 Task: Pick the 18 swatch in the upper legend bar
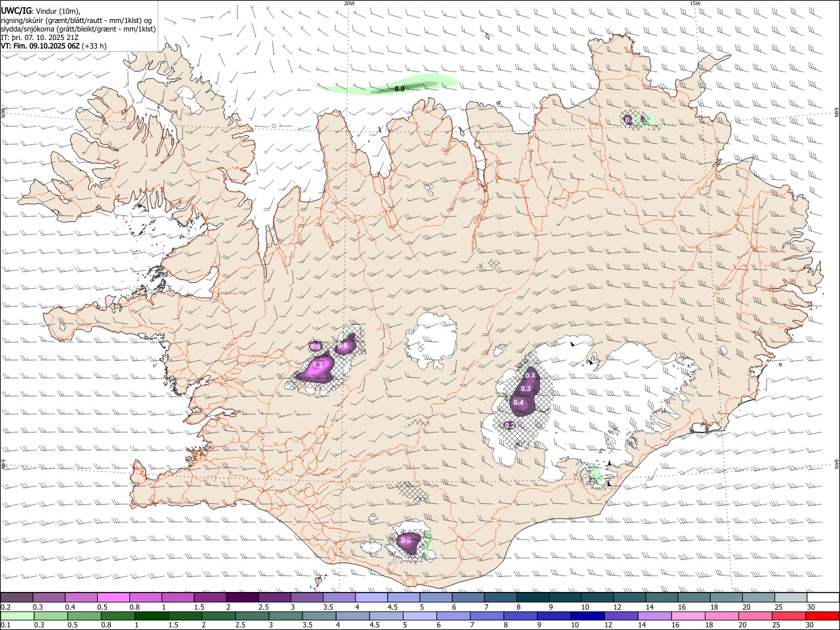(x=726, y=597)
